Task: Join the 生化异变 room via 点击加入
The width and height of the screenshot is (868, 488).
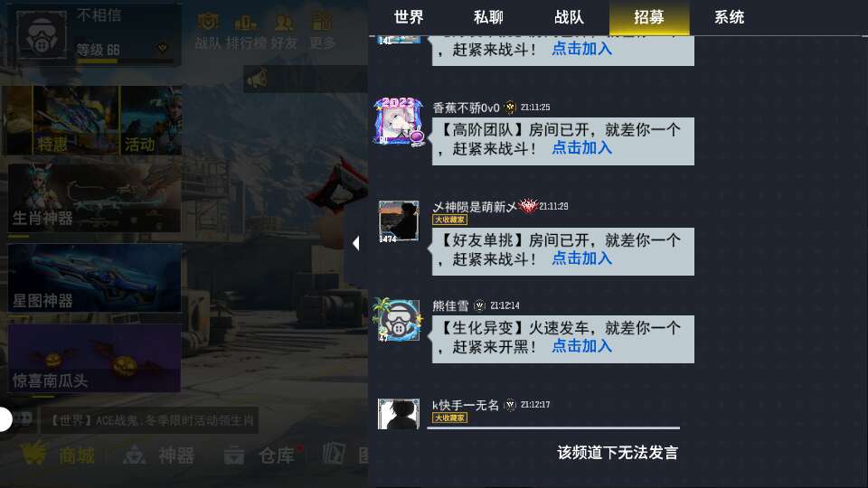Action: 581,346
